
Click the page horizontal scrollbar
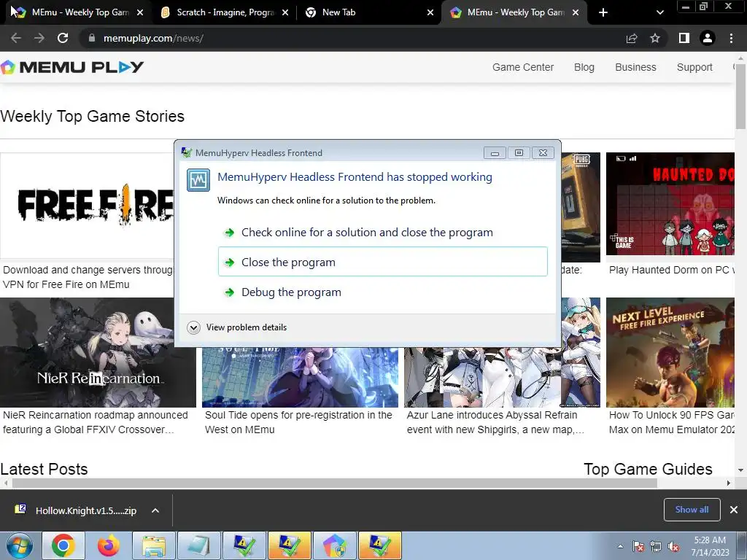pyautogui.click(x=334, y=483)
